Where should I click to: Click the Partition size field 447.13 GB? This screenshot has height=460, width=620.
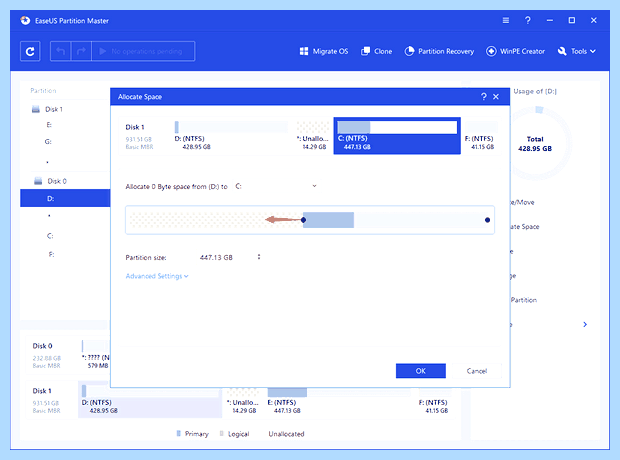click(x=216, y=257)
